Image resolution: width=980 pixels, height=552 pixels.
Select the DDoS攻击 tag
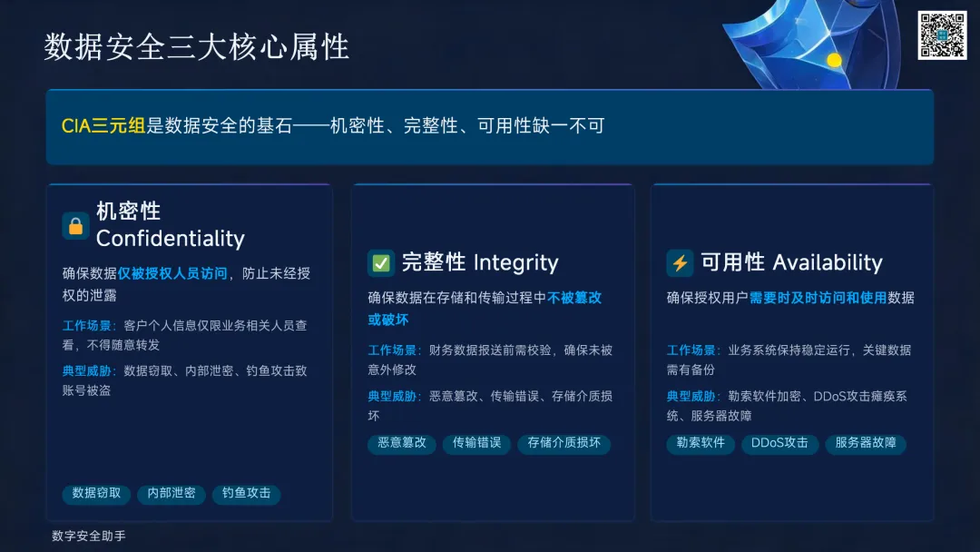pyautogui.click(x=779, y=443)
